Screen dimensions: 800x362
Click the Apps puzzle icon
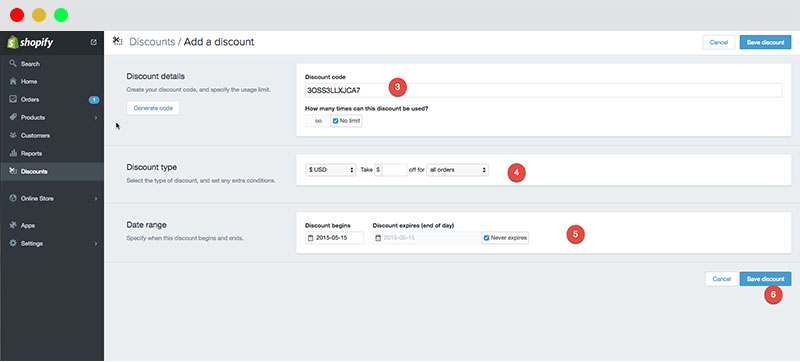tap(13, 225)
